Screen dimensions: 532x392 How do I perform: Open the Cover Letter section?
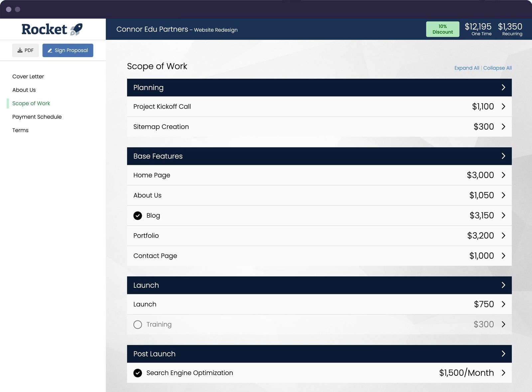pos(28,76)
